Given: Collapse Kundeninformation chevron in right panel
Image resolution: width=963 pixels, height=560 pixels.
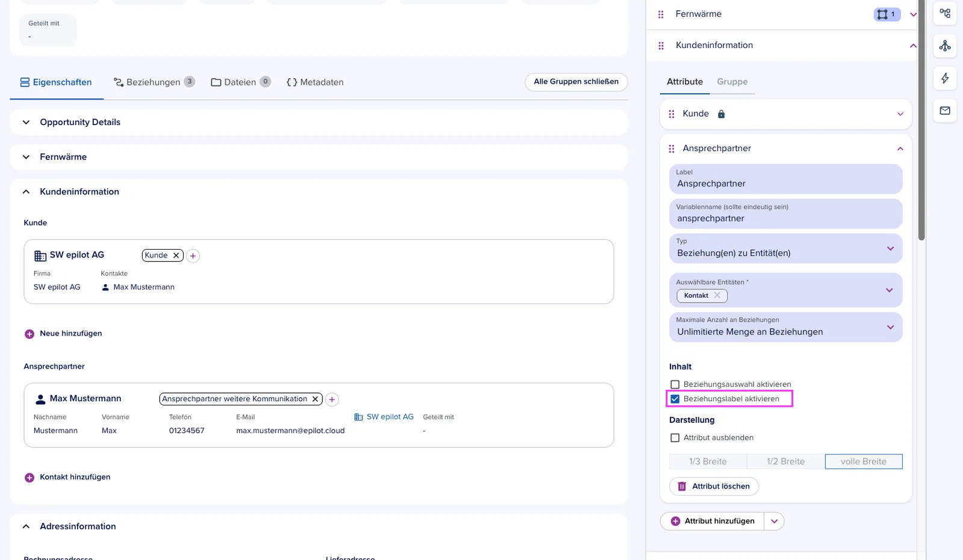Looking at the screenshot, I should [913, 46].
